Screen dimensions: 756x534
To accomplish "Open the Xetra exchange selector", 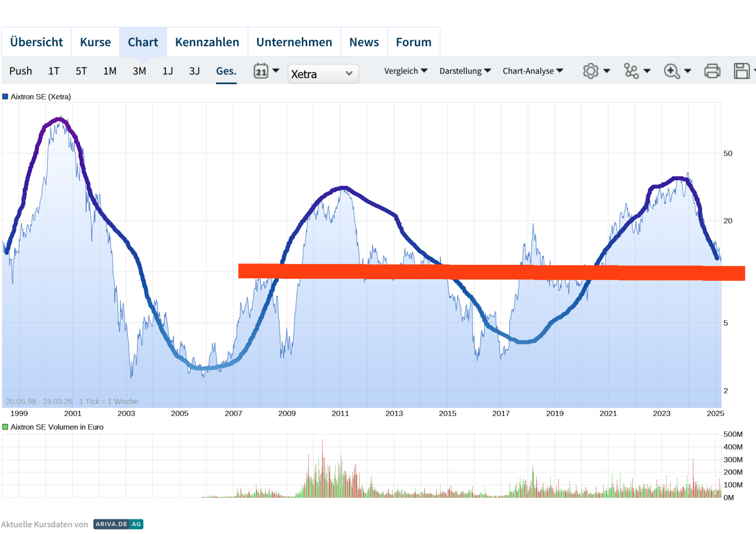I will click(x=323, y=73).
